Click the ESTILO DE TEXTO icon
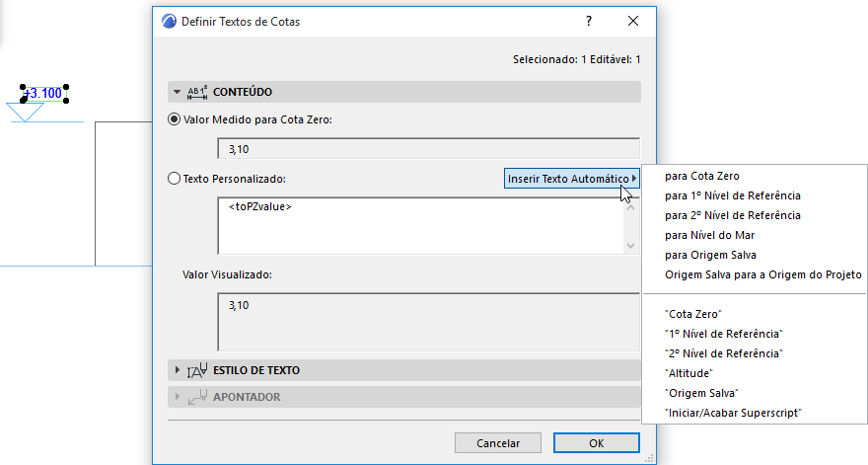Viewport: 868px width, 465px height. pos(197,370)
